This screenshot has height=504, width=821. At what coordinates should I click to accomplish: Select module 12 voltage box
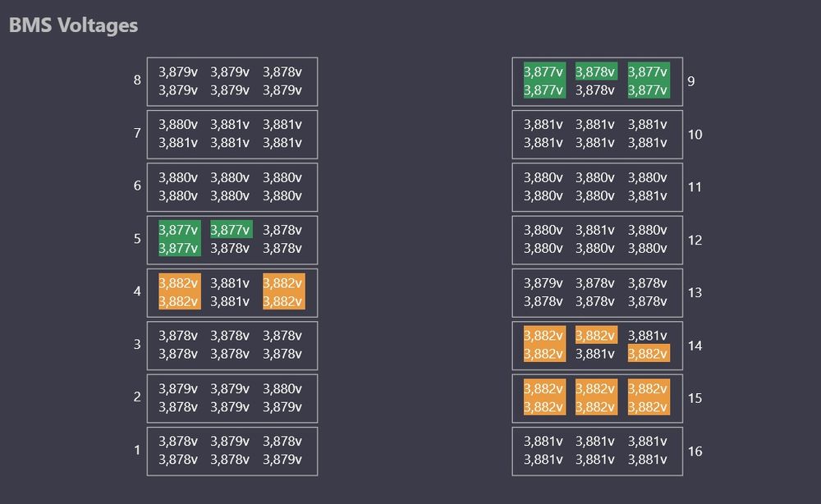tap(597, 240)
